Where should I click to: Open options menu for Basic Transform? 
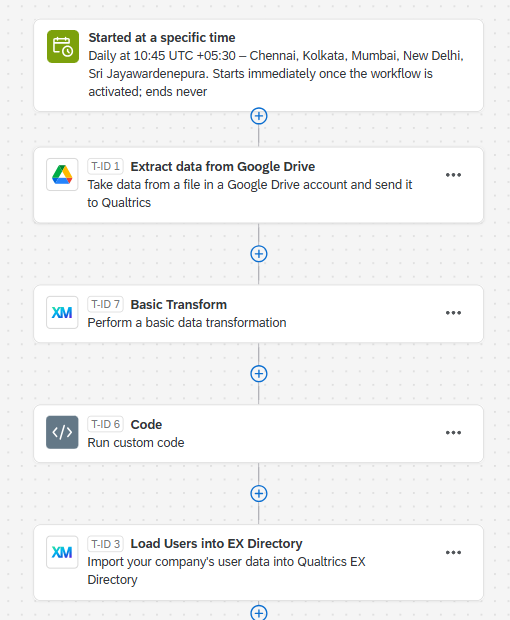click(x=453, y=313)
